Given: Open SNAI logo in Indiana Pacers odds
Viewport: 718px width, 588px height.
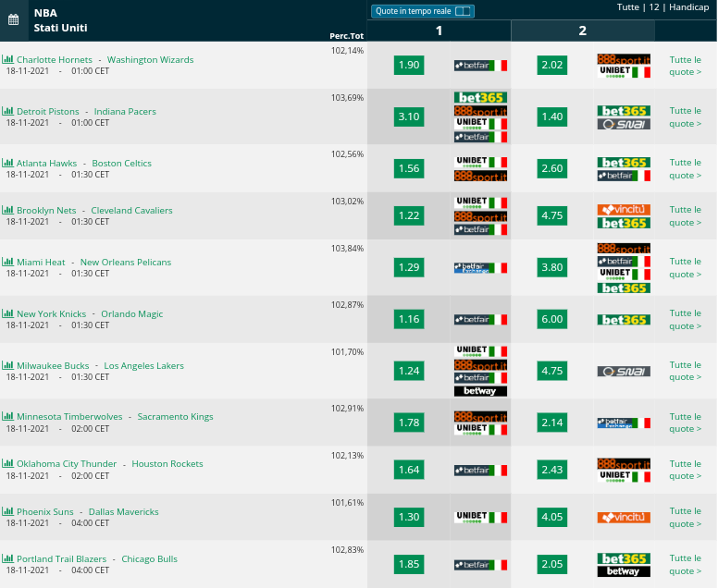Looking at the screenshot, I should 624,124.
